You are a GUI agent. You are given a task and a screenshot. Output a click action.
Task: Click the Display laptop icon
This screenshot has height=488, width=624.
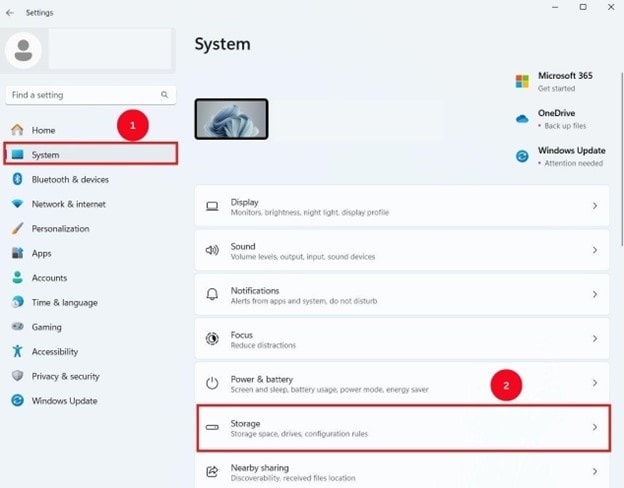212,206
